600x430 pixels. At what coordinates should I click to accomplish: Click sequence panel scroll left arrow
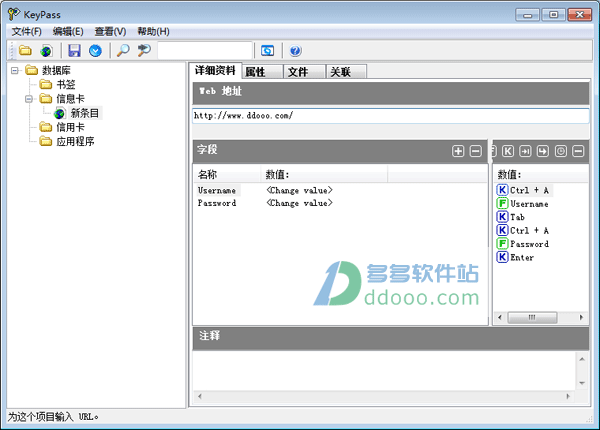pos(499,317)
